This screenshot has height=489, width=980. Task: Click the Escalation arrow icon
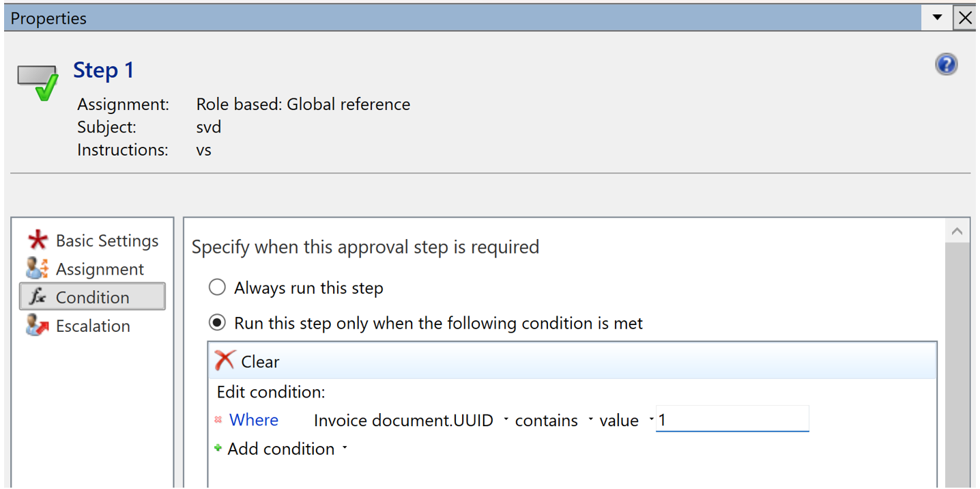pyautogui.click(x=37, y=326)
